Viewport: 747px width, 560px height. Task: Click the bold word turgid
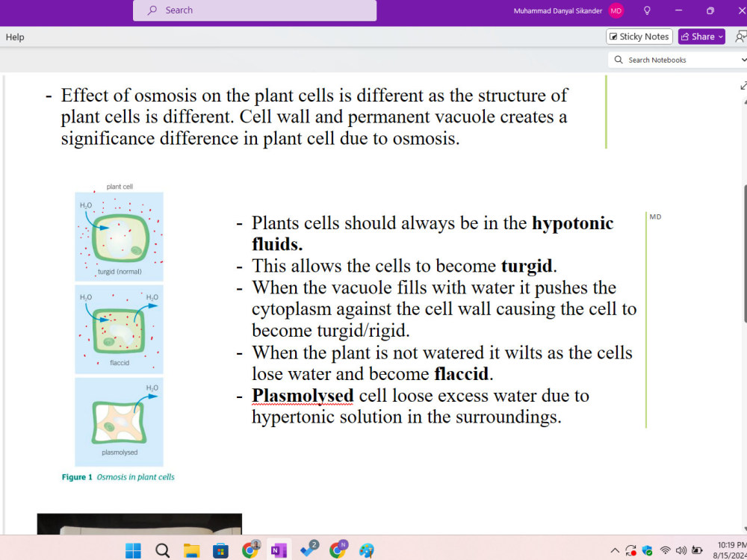[527, 266]
